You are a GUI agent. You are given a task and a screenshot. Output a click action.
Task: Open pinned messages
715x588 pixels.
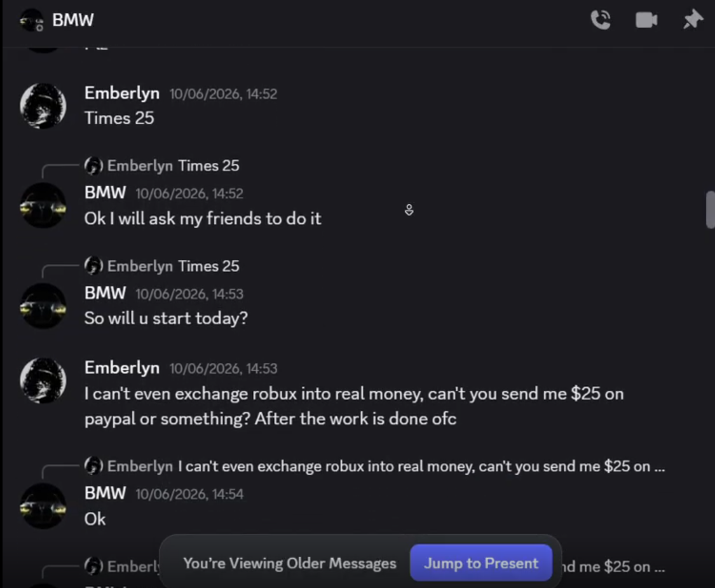pyautogui.click(x=692, y=20)
